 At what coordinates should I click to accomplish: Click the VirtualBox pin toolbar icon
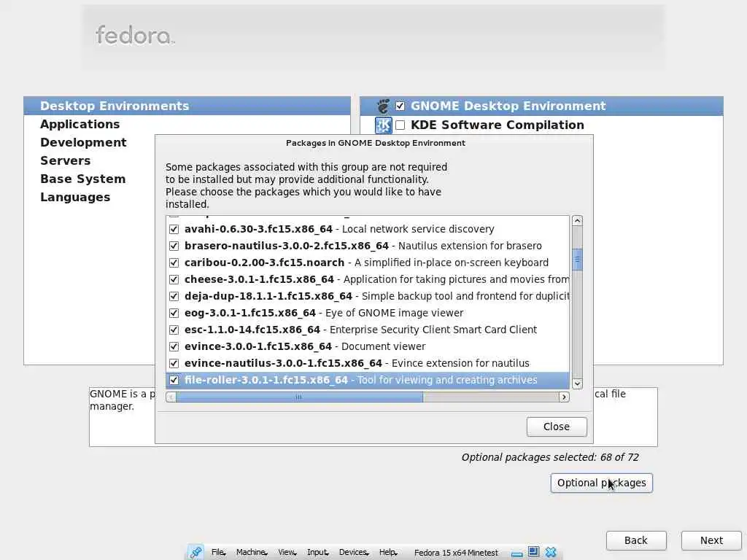pyautogui.click(x=196, y=552)
